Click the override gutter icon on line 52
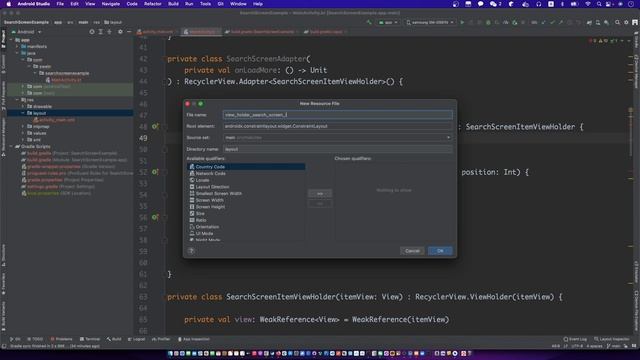This screenshot has height=360, width=640. [x=155, y=172]
